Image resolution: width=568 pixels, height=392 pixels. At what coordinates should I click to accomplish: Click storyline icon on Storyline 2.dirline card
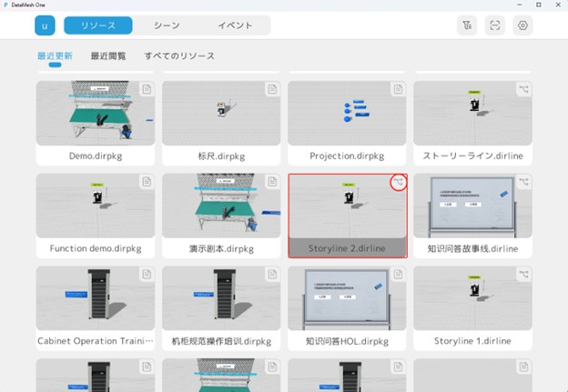click(x=399, y=182)
